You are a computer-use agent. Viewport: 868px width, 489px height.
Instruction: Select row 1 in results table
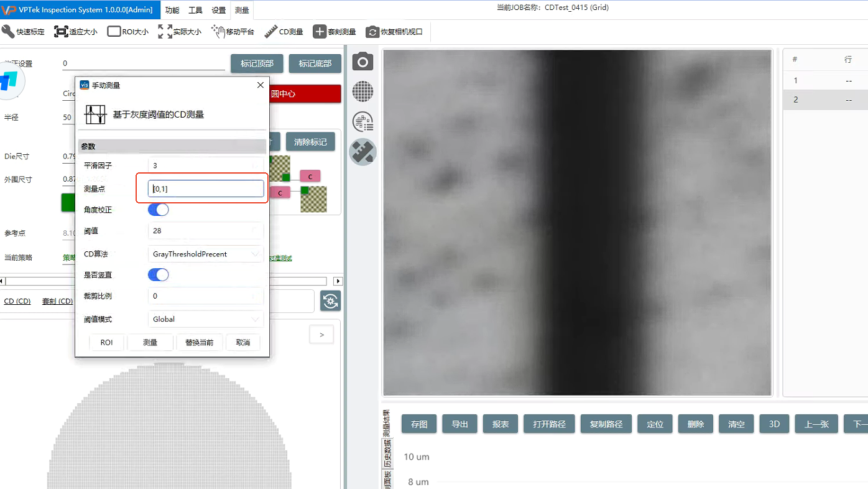tap(825, 80)
